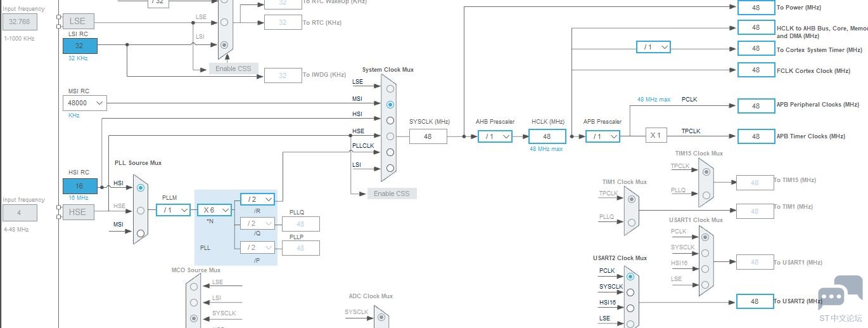Open MSI RC 48000 frequency dropdown
The height and width of the screenshot is (328, 868).
pyautogui.click(x=85, y=103)
